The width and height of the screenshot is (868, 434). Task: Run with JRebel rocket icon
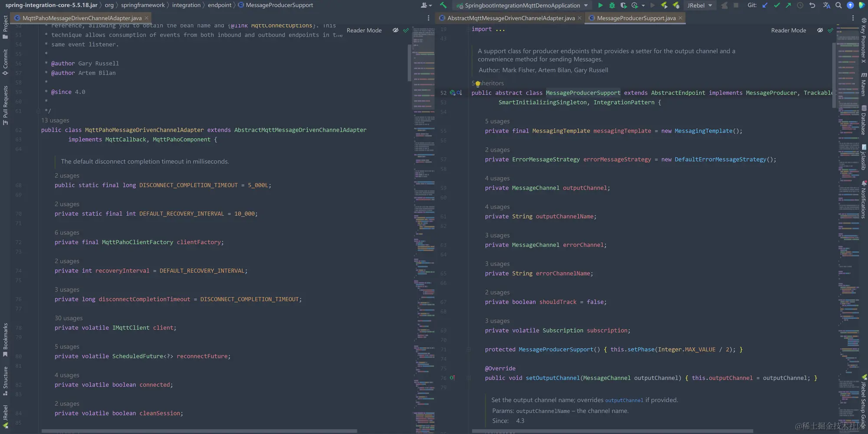pos(664,5)
